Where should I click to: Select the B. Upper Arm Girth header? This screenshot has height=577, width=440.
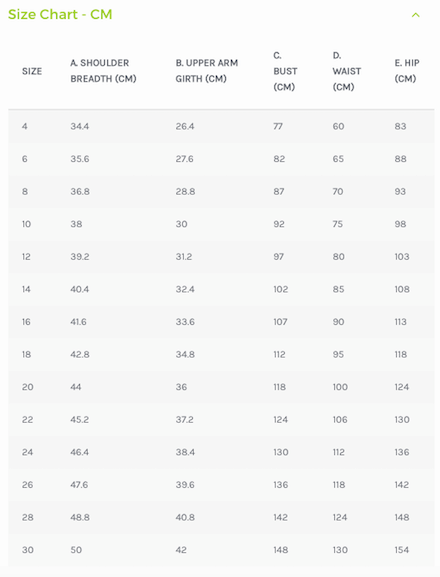207,71
